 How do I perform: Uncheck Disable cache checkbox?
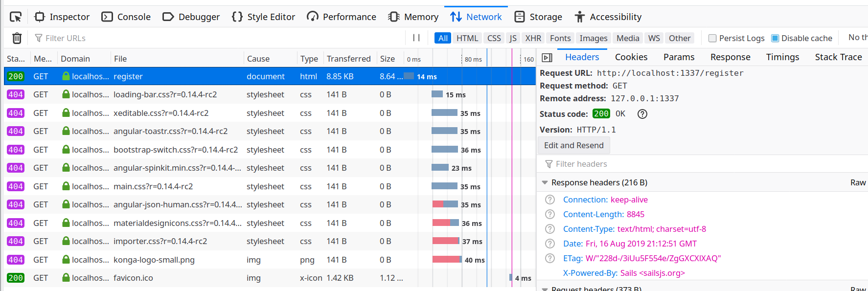point(775,38)
